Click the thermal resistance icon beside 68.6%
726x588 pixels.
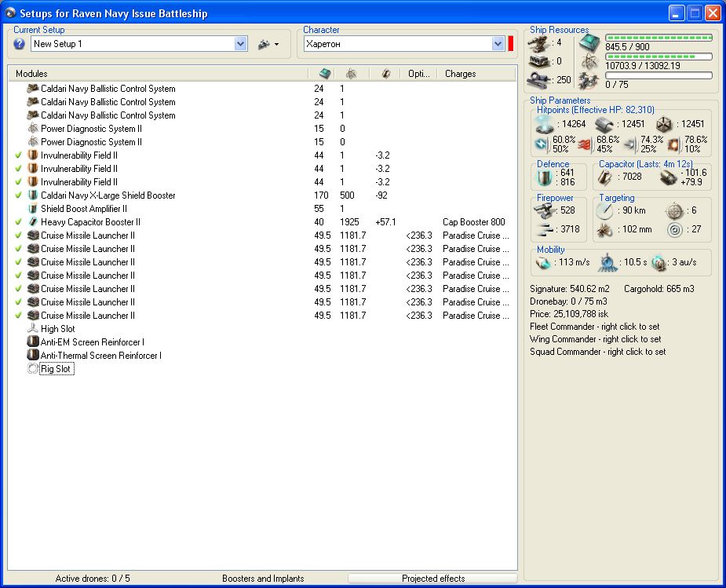click(586, 144)
